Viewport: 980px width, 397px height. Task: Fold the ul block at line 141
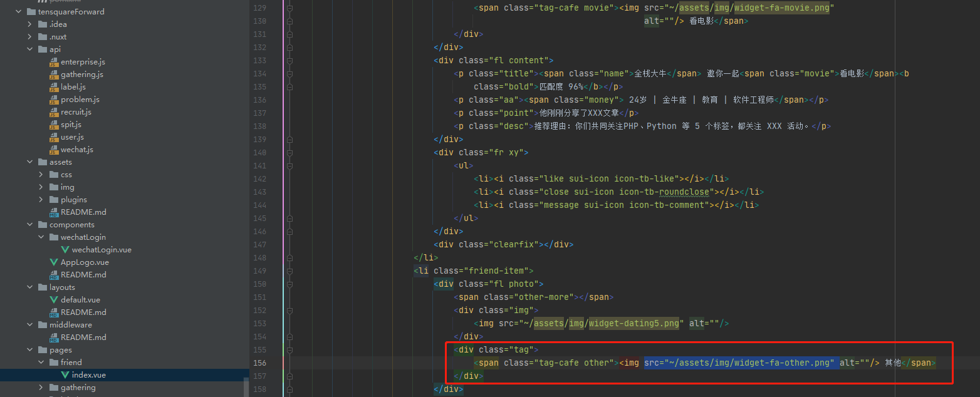click(289, 166)
